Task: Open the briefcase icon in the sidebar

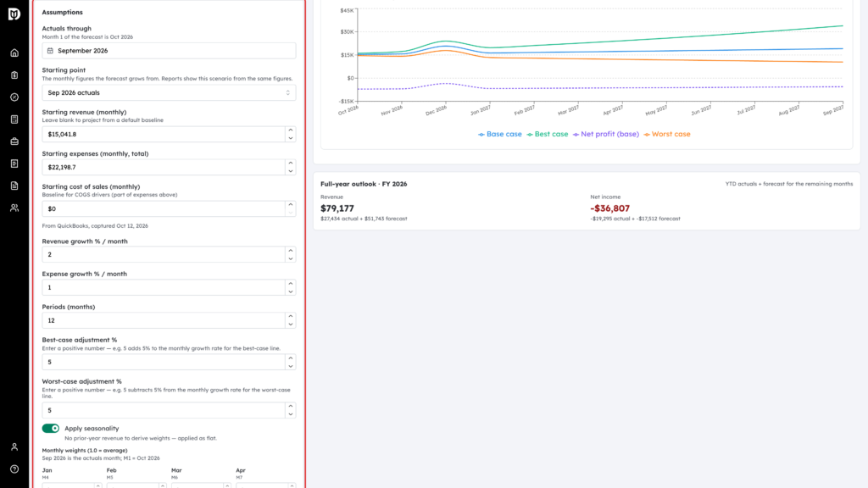Action: coord(14,141)
